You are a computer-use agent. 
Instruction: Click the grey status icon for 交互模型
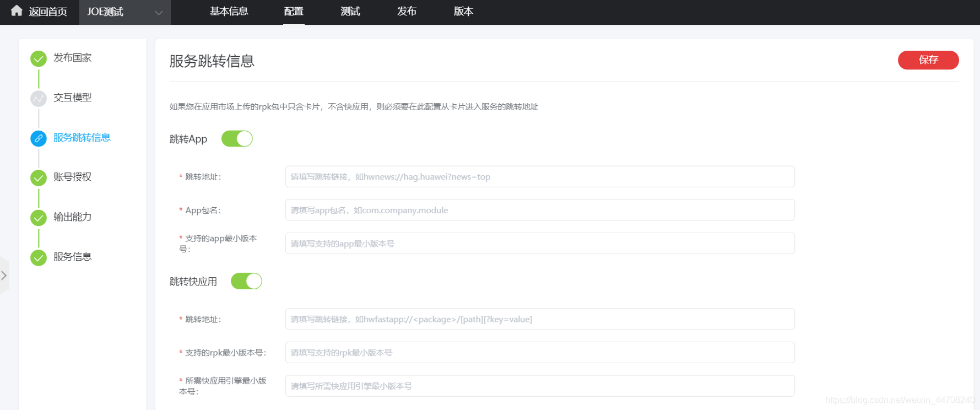pyautogui.click(x=39, y=99)
